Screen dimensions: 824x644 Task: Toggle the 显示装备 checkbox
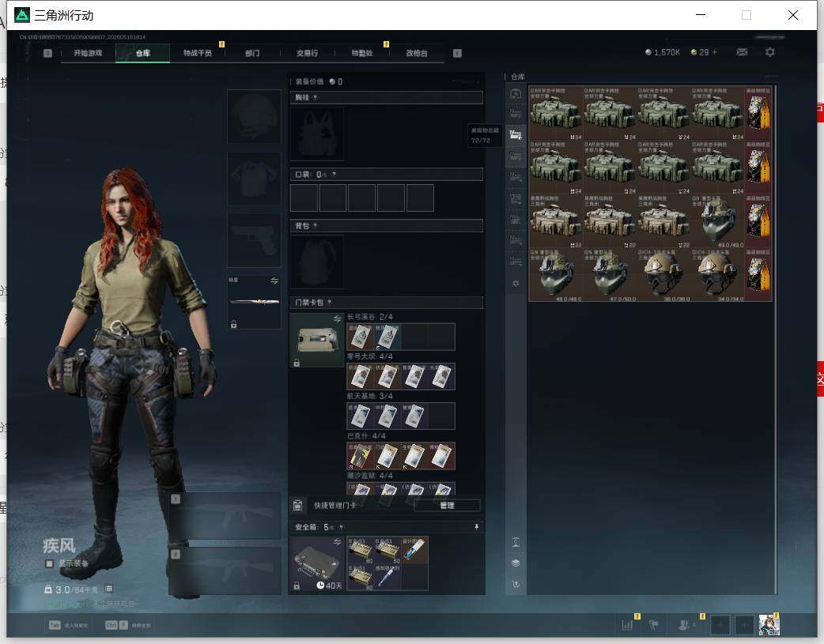tap(49, 563)
